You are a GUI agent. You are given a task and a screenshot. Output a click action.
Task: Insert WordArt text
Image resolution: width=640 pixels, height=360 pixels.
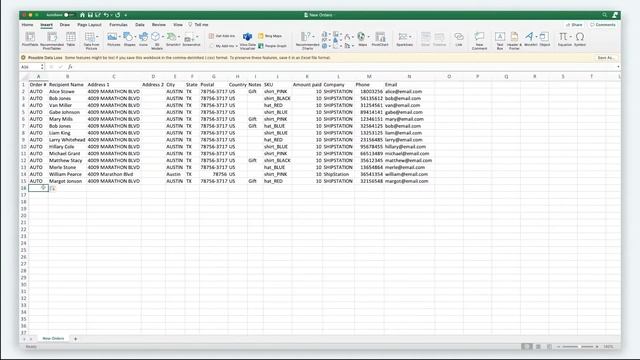[x=530, y=40]
